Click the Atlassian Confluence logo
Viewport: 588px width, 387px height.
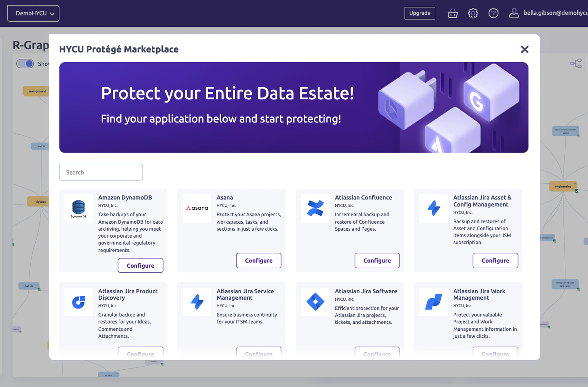[315, 208]
